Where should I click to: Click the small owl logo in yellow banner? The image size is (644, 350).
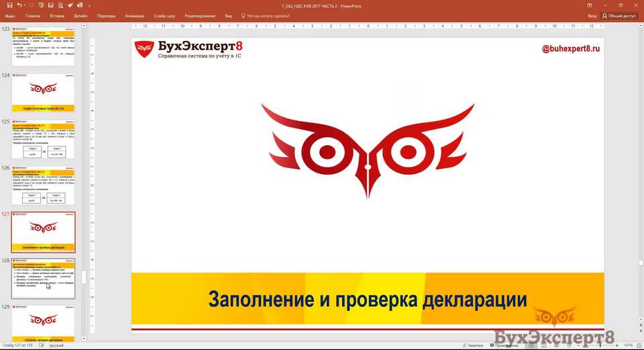pyautogui.click(x=555, y=316)
